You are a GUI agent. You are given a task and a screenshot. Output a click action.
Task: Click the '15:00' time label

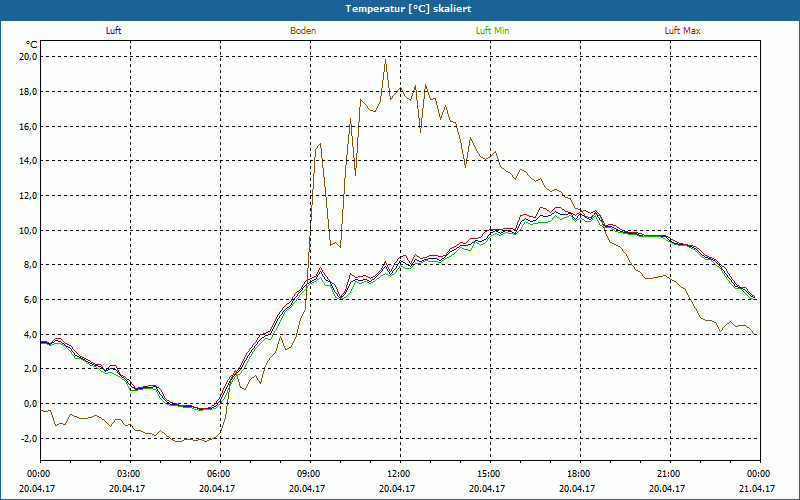487,474
